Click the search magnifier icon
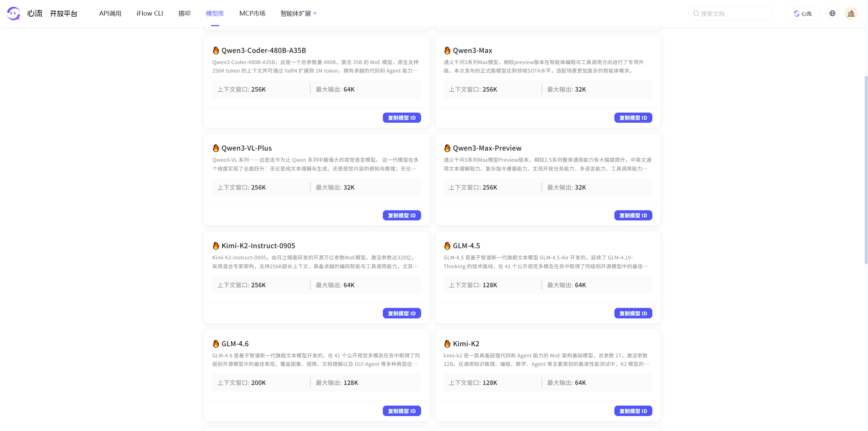Screen dimensions: 868x431 point(696,13)
